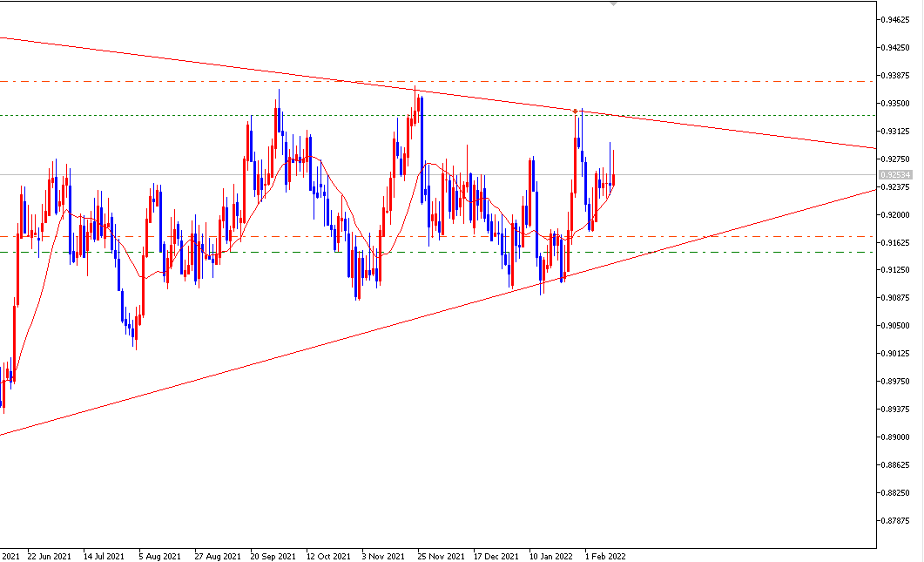Click the 0.90125 price scale label
924x562 pixels.
895,353
